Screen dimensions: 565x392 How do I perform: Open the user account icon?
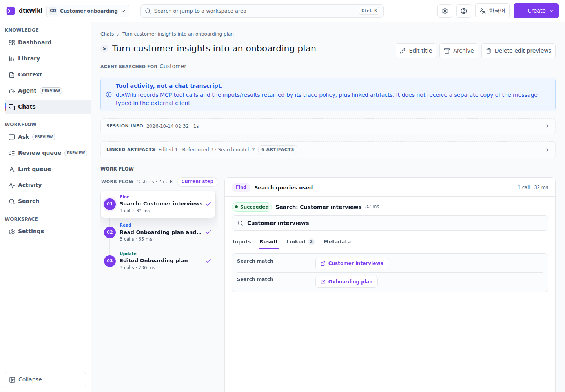click(x=464, y=11)
